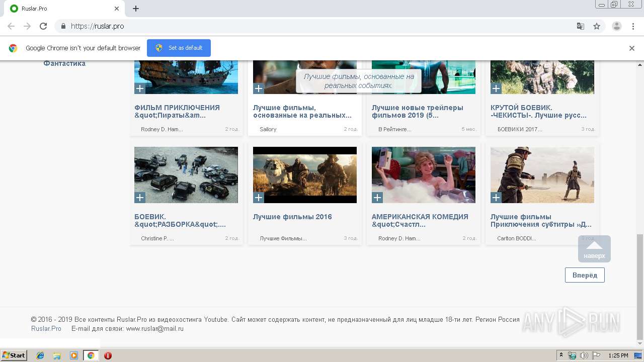Open the Windows Start menu
Viewport: 644px width, 362px height.
pos(14,355)
